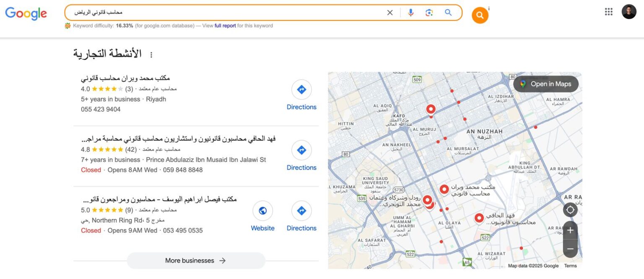Zoom out on the map

coord(570,249)
